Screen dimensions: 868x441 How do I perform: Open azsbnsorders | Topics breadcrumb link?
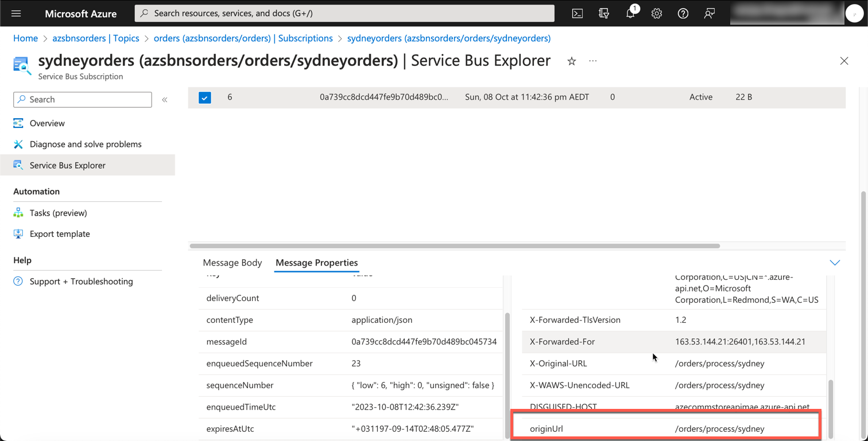pos(96,38)
